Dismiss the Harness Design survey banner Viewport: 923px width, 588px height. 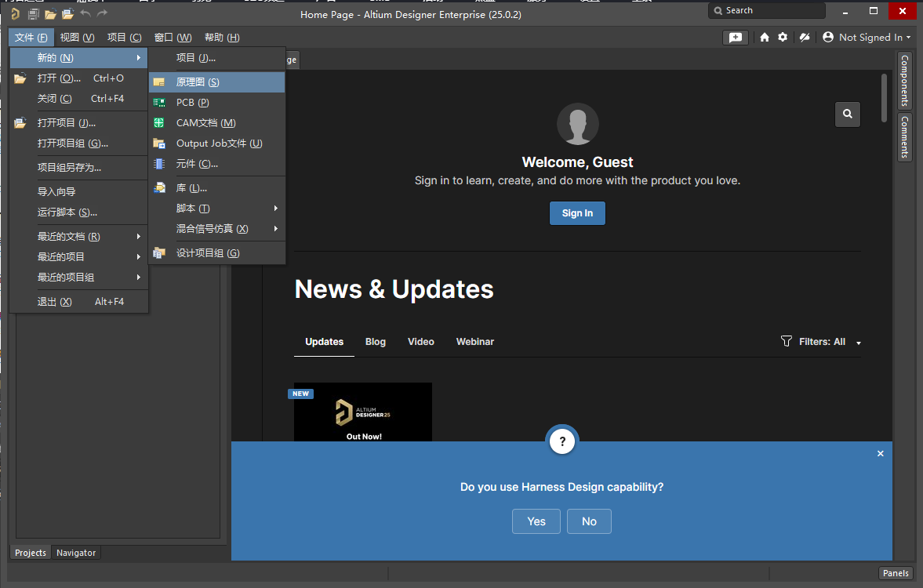pyautogui.click(x=881, y=454)
